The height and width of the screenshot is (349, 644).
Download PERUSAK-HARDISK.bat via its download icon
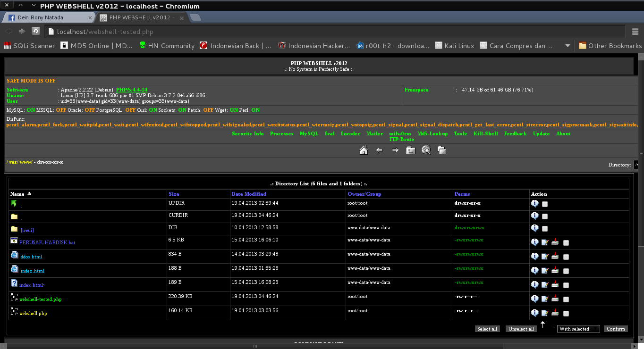[x=555, y=242]
